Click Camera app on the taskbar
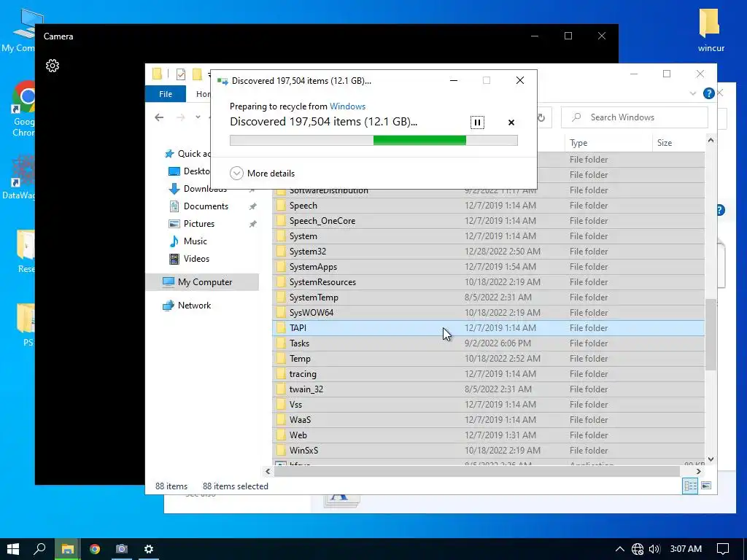This screenshot has width=747, height=560. (x=122, y=549)
